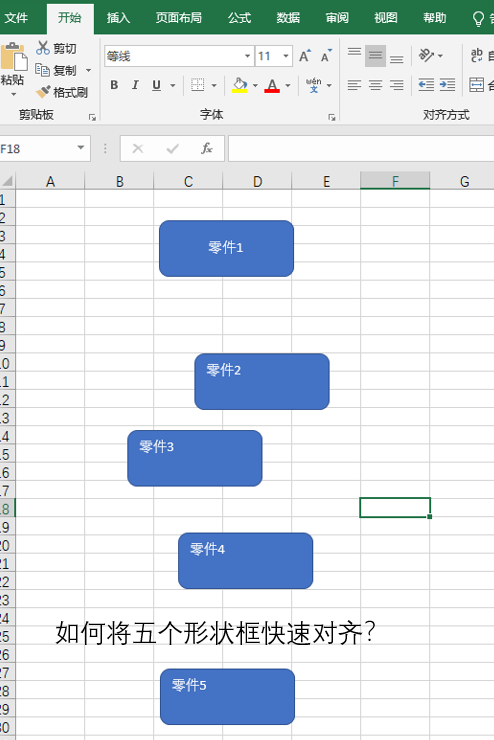This screenshot has height=740, width=494.
Task: Open the font name dropdown
Action: [x=247, y=56]
